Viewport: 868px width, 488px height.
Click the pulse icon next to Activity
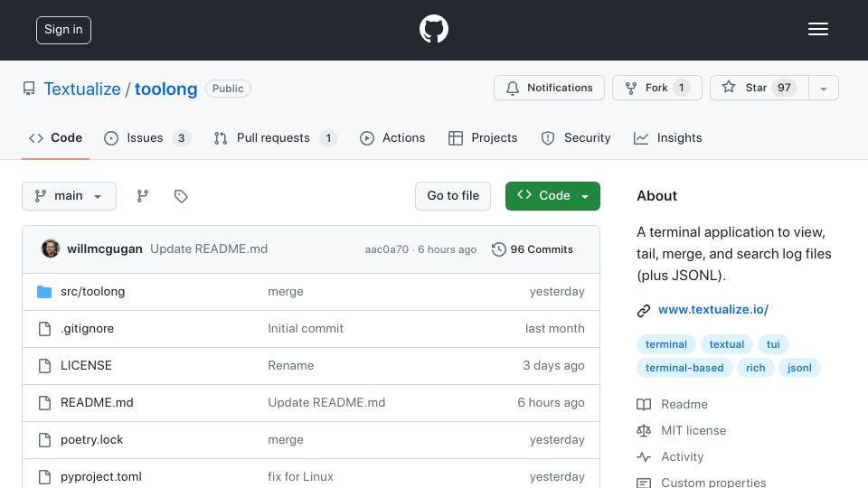643,457
